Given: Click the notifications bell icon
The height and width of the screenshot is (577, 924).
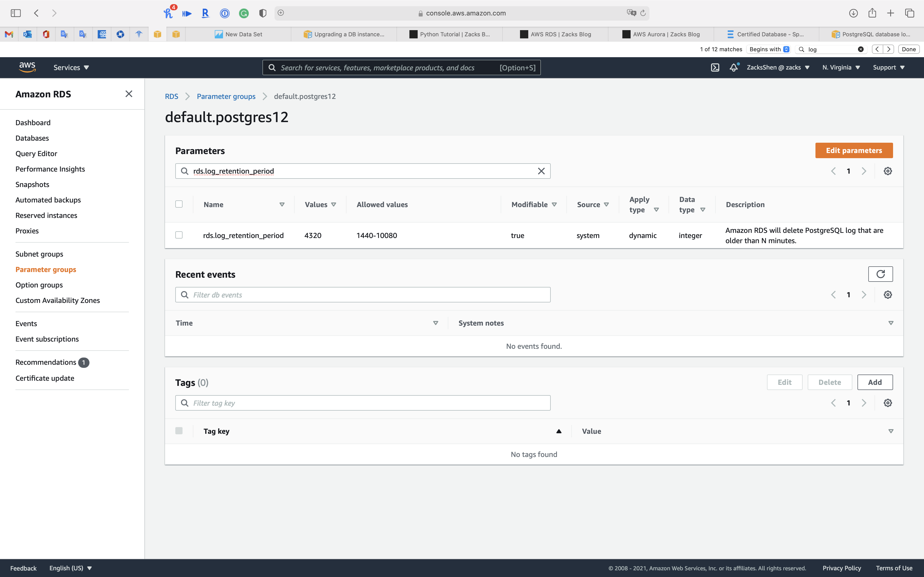Looking at the screenshot, I should 733,67.
